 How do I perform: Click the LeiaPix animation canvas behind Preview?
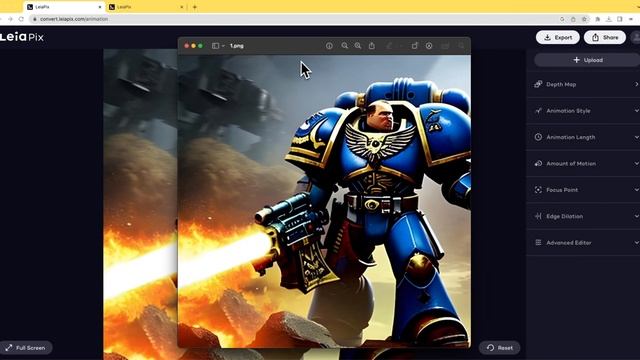click(x=140, y=204)
